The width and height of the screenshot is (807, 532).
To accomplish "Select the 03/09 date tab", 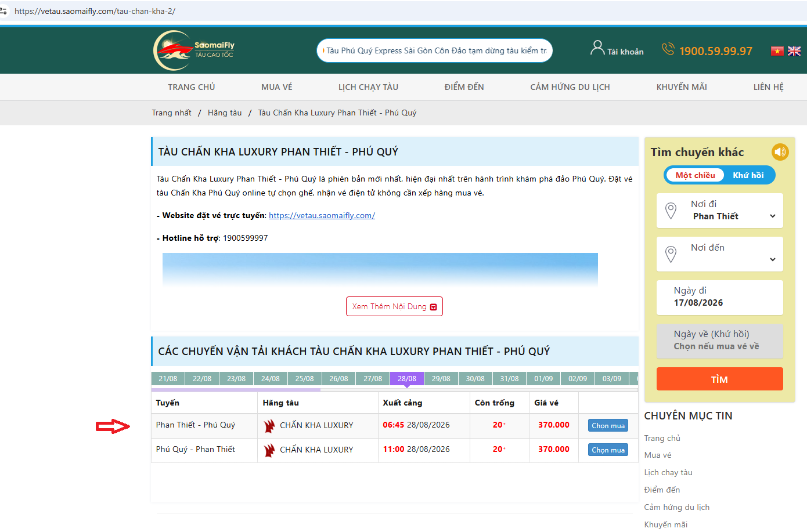I will point(612,379).
